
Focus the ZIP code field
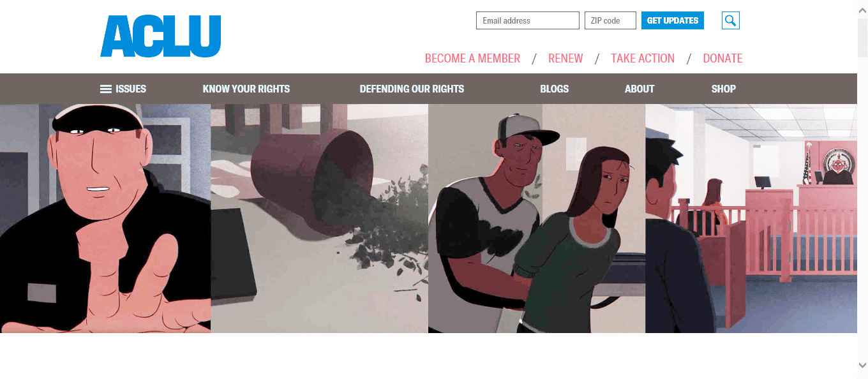[x=610, y=20]
